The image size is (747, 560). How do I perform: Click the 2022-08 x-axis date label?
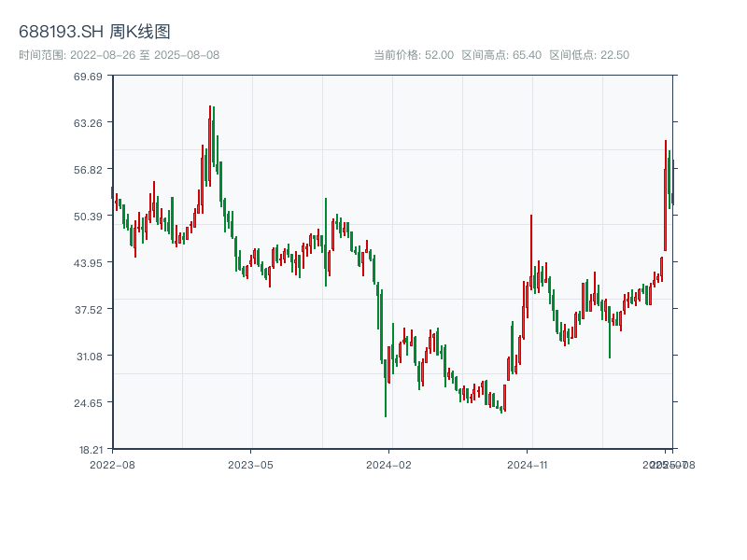coord(112,464)
